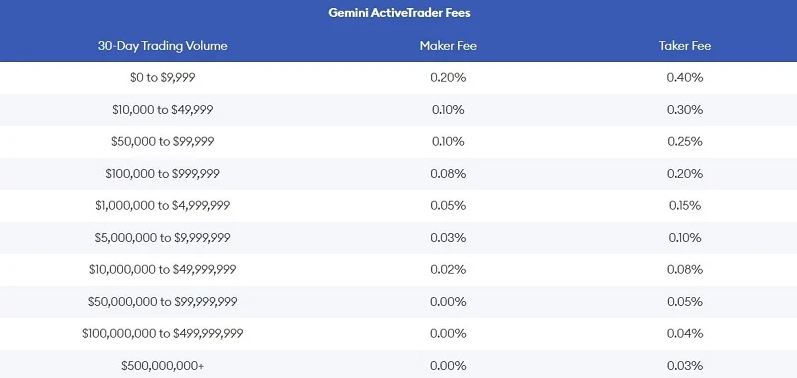Select the $5,000,000 to $9,999,999 tier
This screenshot has height=378, width=797.
coord(163,238)
